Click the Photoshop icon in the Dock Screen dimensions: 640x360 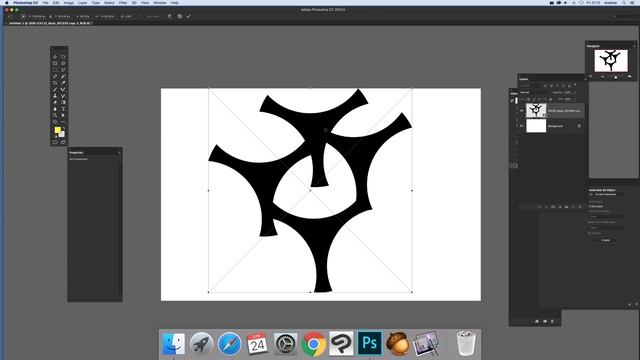pos(369,344)
